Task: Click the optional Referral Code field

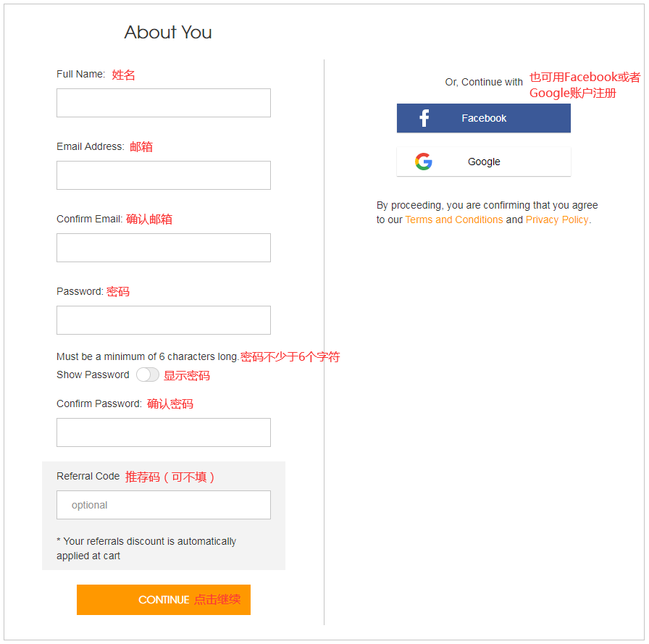Action: click(x=164, y=505)
